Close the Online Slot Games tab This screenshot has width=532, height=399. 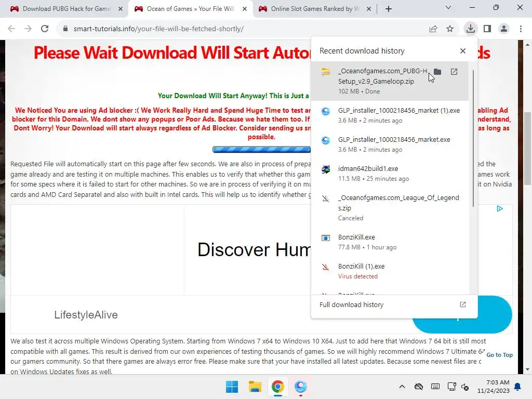pos(369,9)
